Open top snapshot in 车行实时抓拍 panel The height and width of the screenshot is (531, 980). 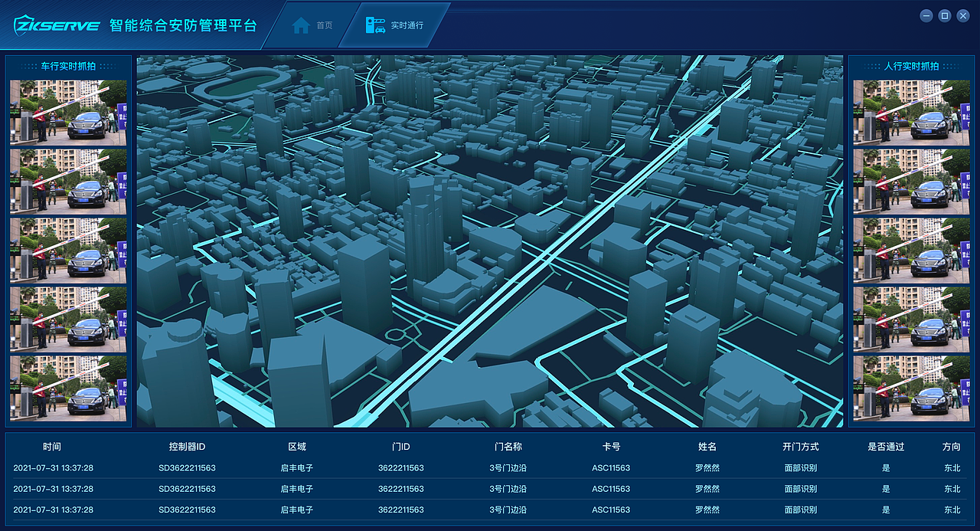[68, 113]
